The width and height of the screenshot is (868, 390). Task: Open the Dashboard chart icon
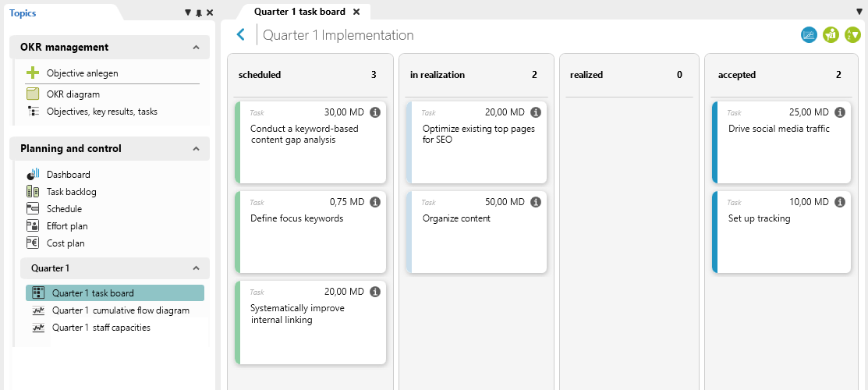(33, 174)
